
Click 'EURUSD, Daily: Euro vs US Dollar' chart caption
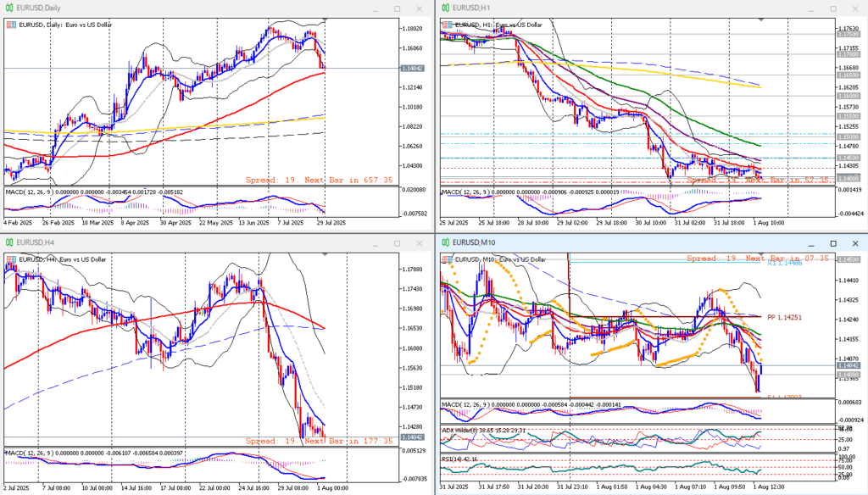(65, 25)
